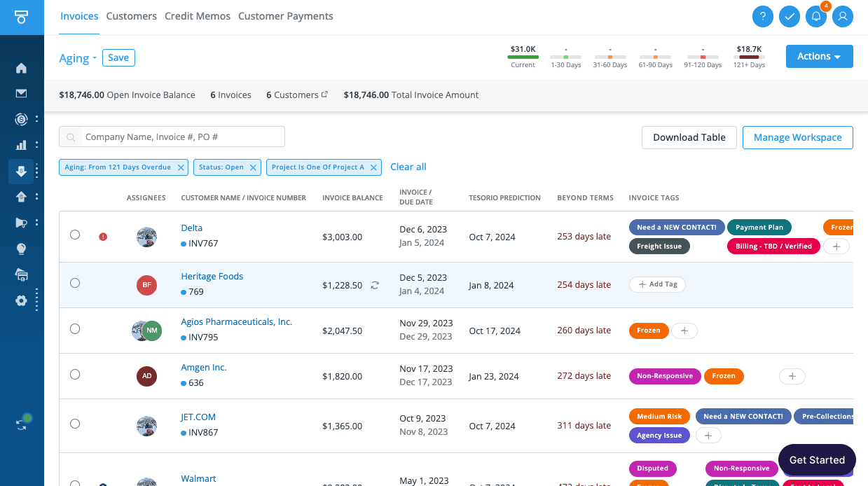Expand the Actions dropdown
The height and width of the screenshot is (486, 868).
point(819,57)
